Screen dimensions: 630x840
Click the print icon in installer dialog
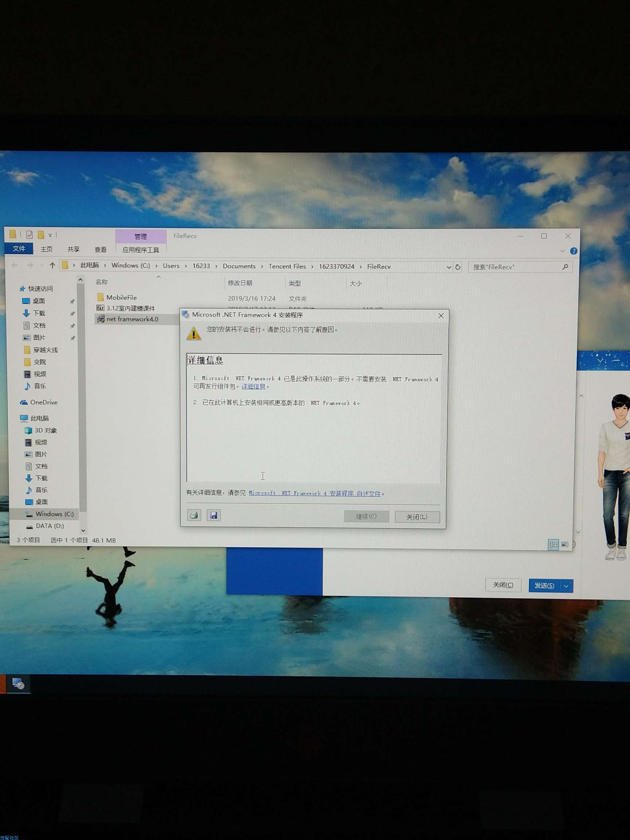point(194,515)
